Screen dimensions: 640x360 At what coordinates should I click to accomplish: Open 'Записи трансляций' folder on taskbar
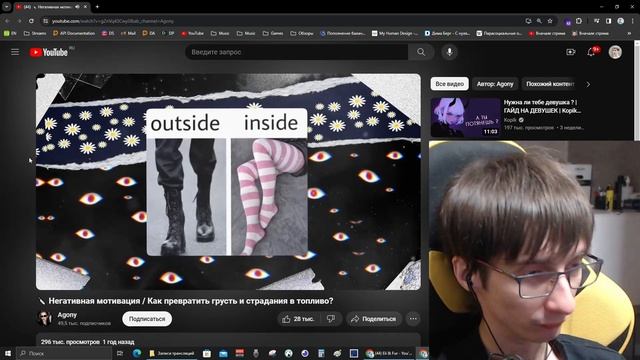tap(172, 353)
